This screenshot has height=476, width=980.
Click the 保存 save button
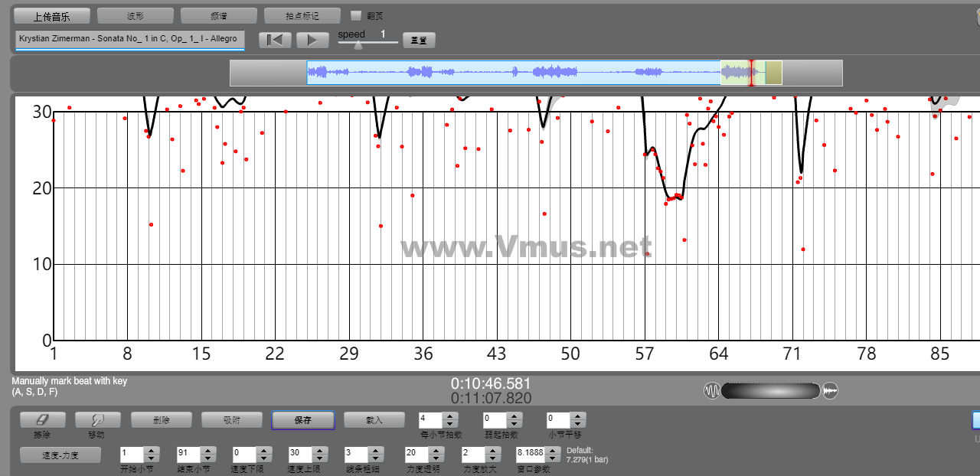tap(302, 420)
